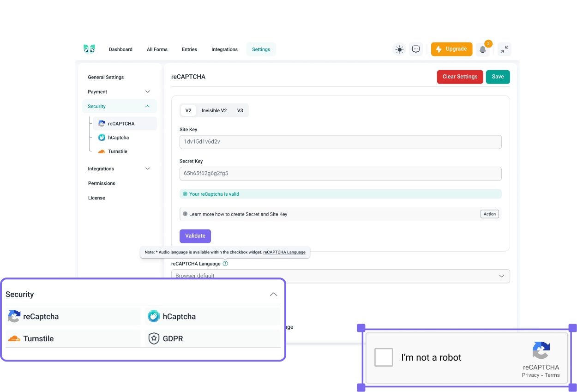Click the owl logo icon
The width and height of the screenshot is (577, 392).
click(89, 49)
